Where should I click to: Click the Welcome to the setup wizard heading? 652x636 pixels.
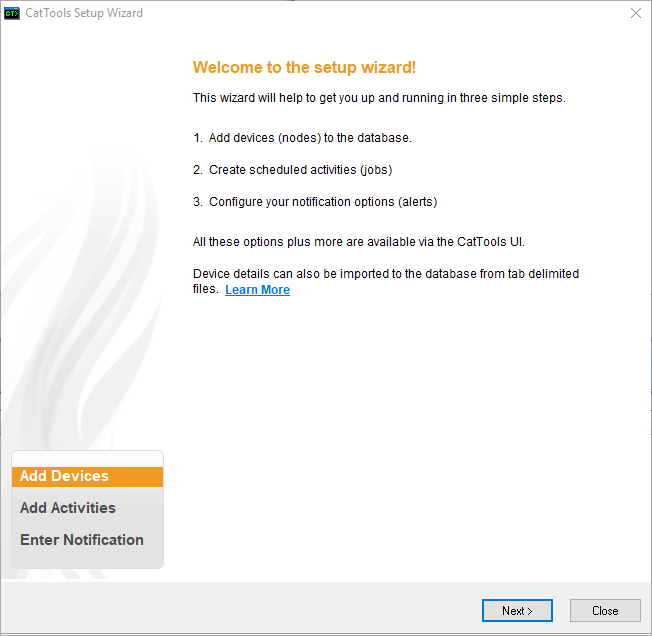304,67
